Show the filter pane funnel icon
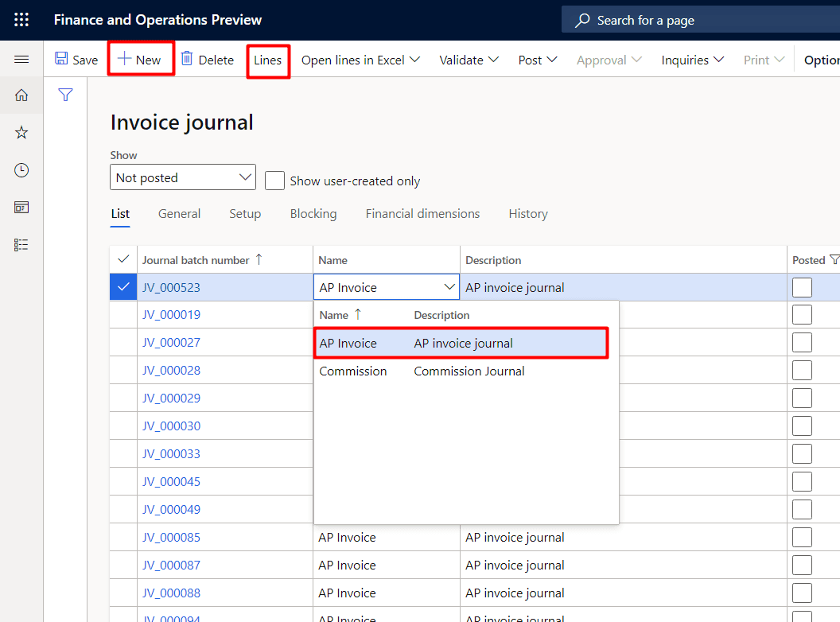The image size is (840, 622). pos(66,95)
